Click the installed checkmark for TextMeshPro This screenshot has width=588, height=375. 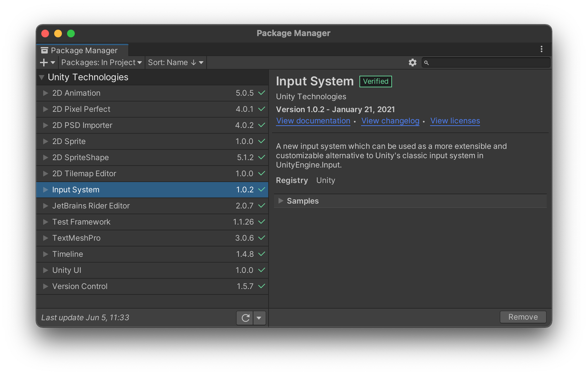click(262, 238)
